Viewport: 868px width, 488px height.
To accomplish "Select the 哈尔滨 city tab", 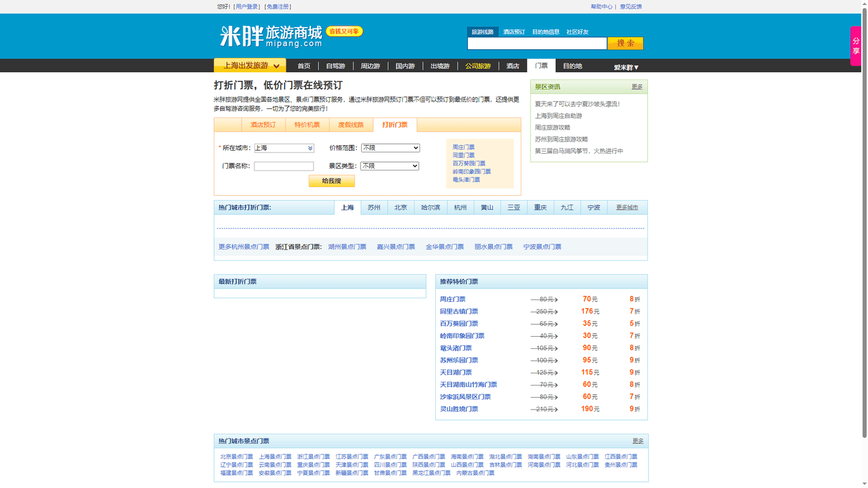I will pos(430,207).
